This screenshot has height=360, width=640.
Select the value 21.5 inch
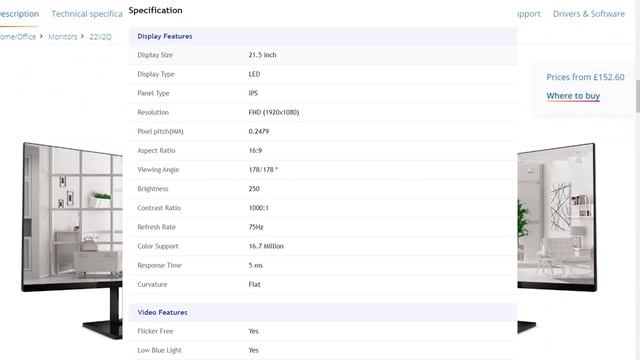click(262, 55)
